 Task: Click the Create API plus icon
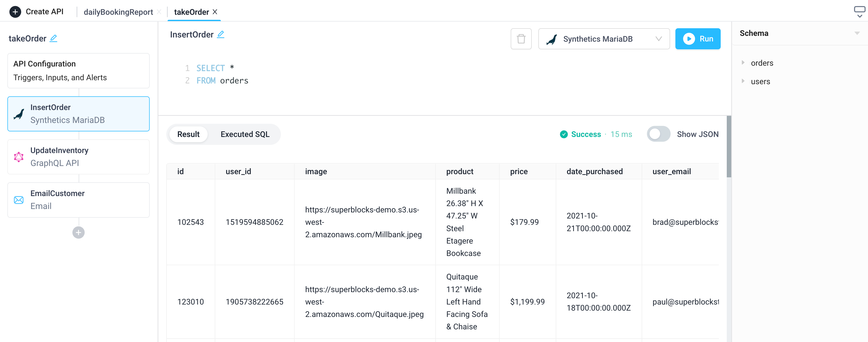point(15,11)
